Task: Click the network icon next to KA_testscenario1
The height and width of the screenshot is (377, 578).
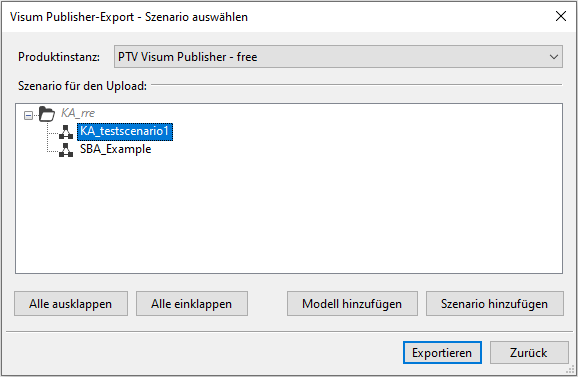Action: [66, 132]
